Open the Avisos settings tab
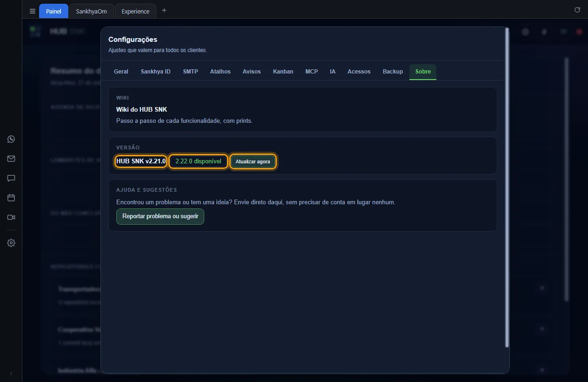The image size is (588, 382). (x=252, y=72)
